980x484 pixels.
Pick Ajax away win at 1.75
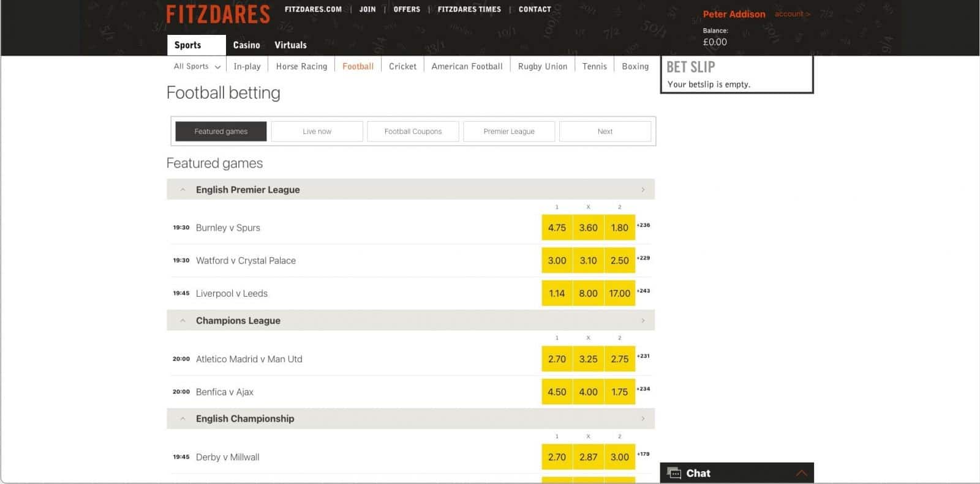click(619, 392)
